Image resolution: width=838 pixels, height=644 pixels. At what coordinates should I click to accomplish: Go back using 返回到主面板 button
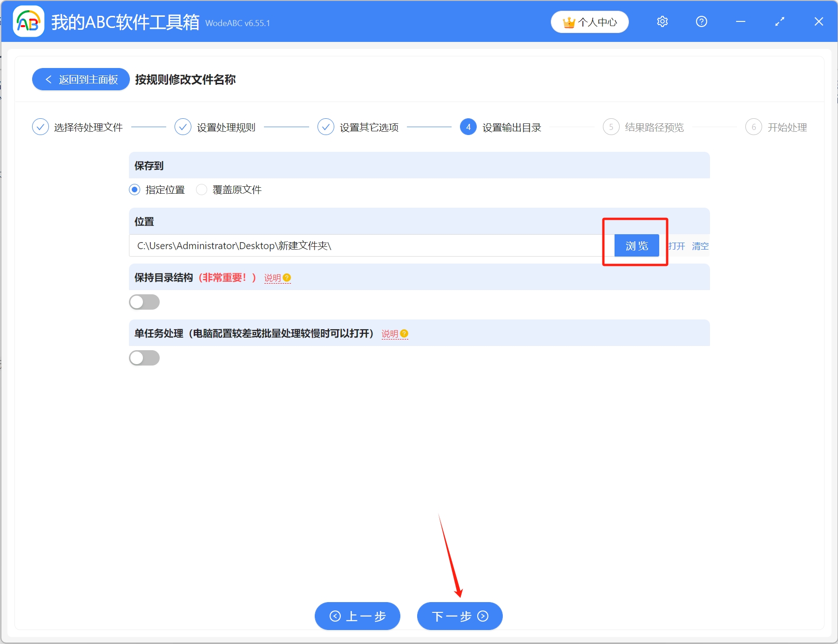pyautogui.click(x=81, y=79)
